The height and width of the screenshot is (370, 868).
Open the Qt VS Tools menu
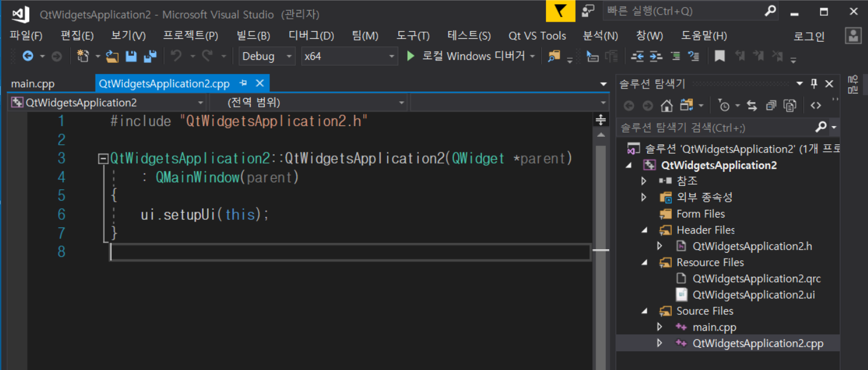coord(537,36)
